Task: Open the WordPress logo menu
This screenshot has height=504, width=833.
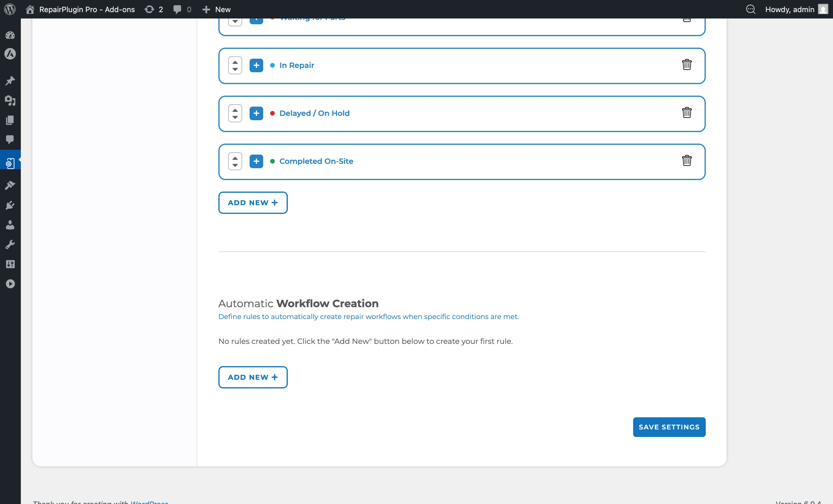Action: coord(10,9)
